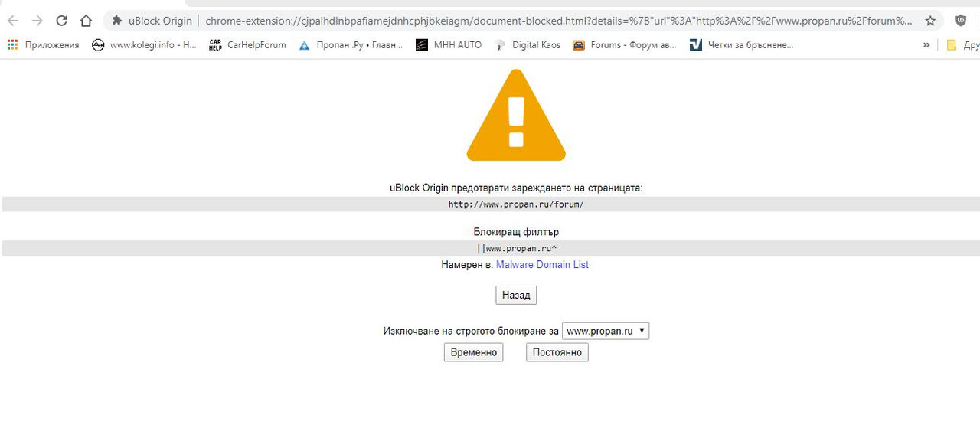
Task: Open Digital Kaos bookmark
Action: pos(528,45)
